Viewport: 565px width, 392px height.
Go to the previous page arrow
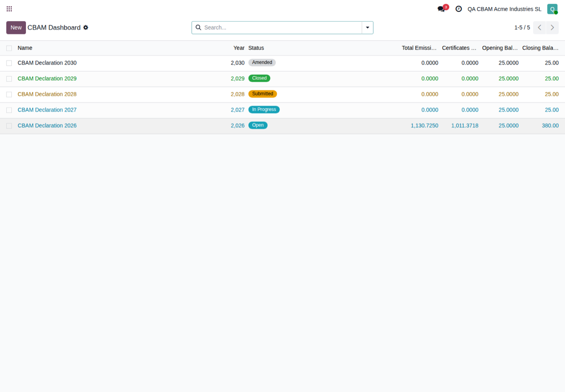(540, 28)
